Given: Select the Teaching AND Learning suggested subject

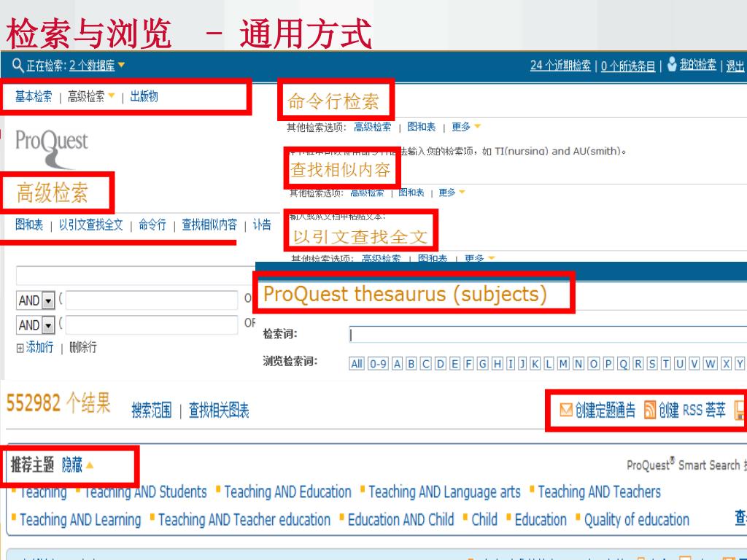Looking at the screenshot, I should click(80, 519).
